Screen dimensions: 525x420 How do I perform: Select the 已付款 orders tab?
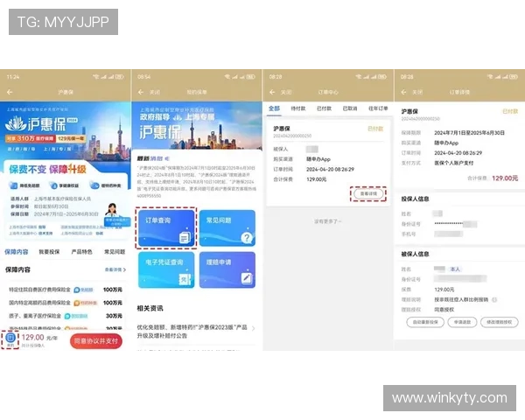pos(324,108)
